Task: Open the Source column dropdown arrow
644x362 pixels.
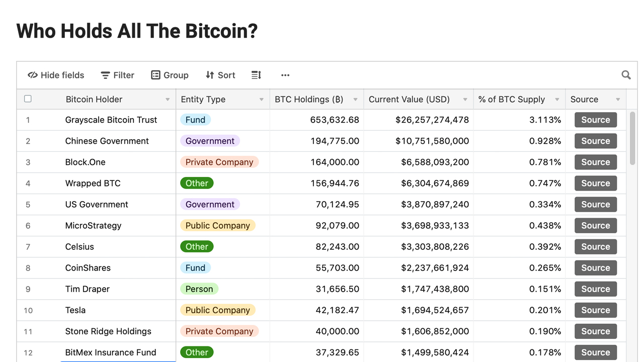Action: [x=618, y=100]
